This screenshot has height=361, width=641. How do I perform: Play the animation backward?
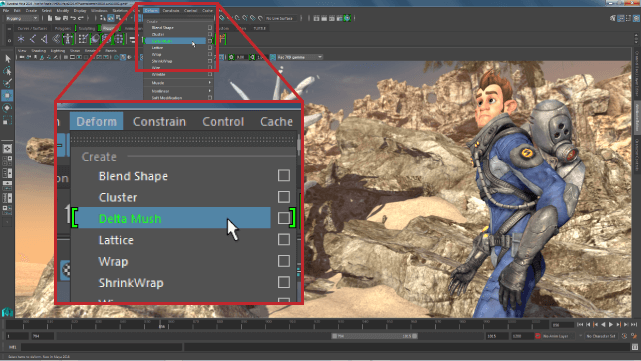[x=603, y=325]
